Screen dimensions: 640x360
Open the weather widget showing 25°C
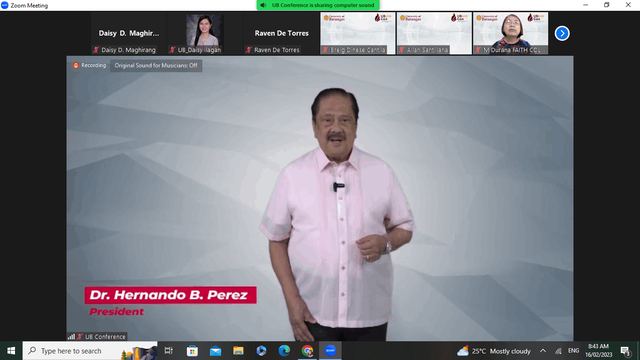click(x=494, y=351)
